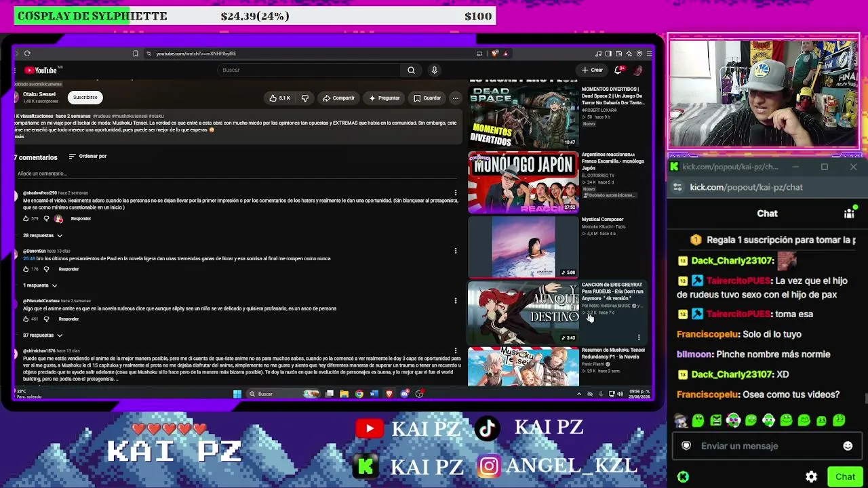Reply to the @shadowfrost290 comment
The height and width of the screenshot is (488, 868).
tap(81, 218)
